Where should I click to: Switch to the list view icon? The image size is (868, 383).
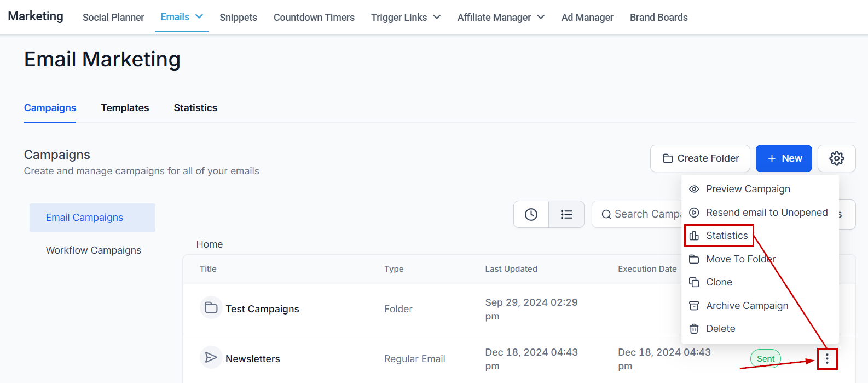coord(566,214)
